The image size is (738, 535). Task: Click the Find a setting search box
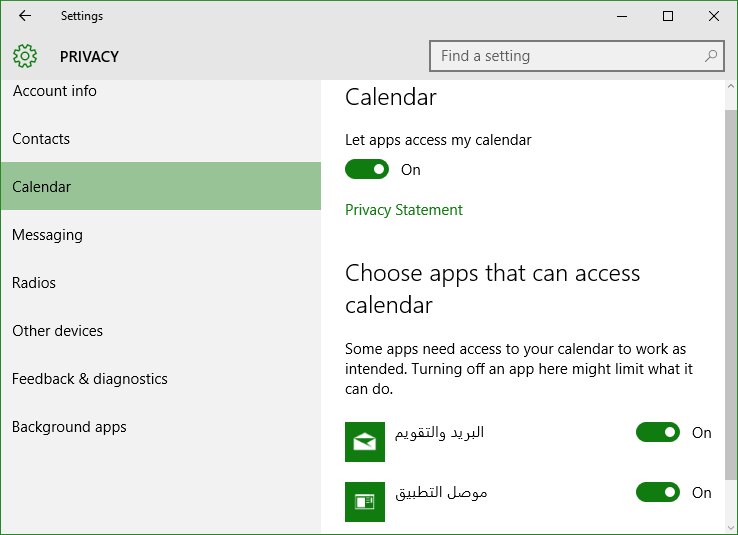(x=577, y=56)
